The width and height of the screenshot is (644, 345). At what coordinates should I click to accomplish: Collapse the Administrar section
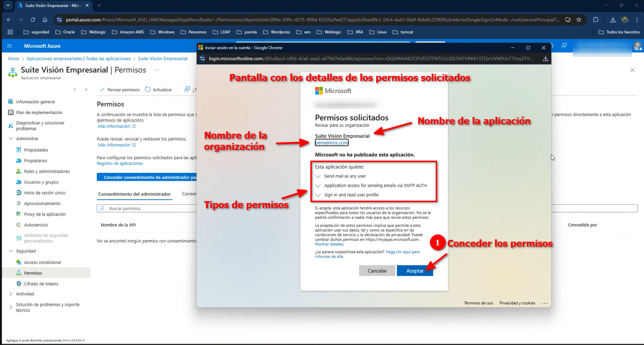11,139
